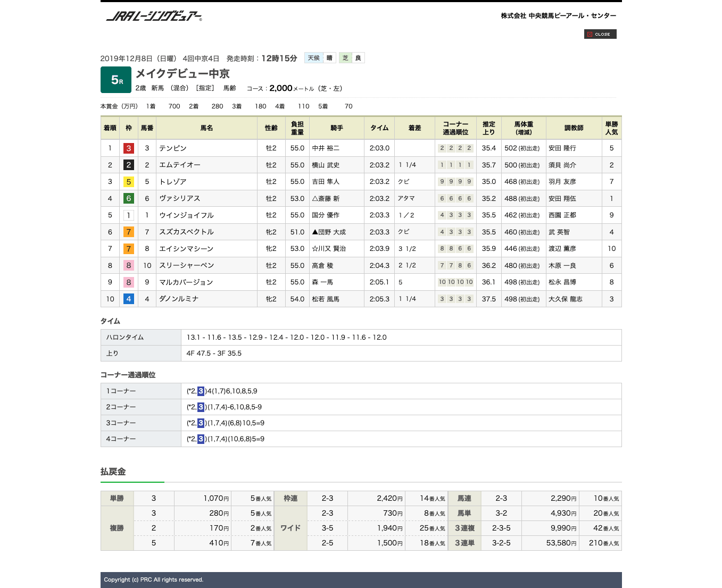Click the green 5R race number badge
The width and height of the screenshot is (722, 588).
pos(116,80)
